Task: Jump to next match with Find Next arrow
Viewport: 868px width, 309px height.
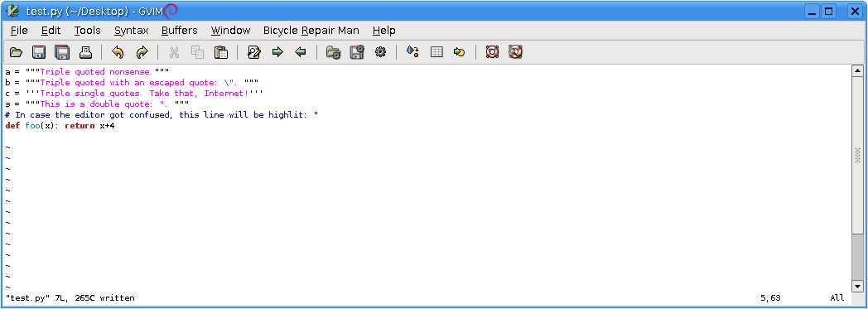Action: pyautogui.click(x=277, y=52)
